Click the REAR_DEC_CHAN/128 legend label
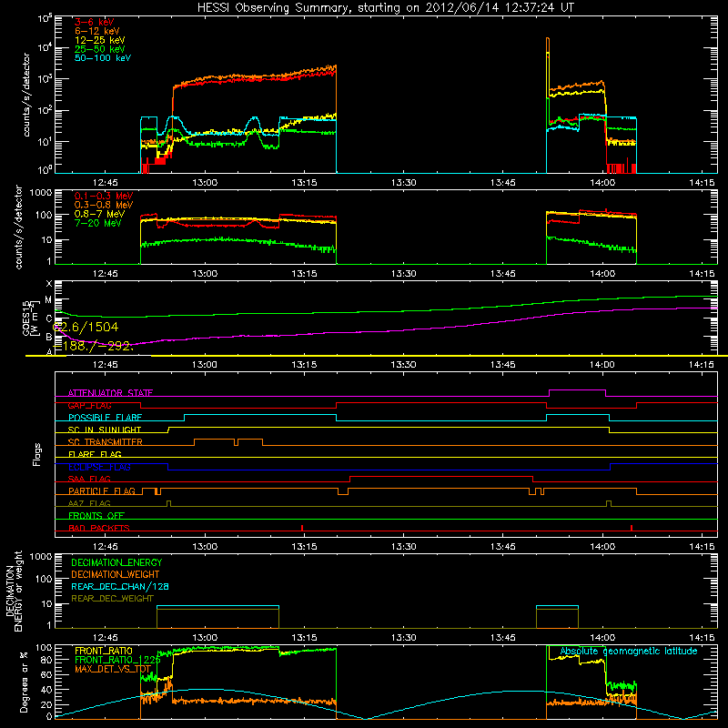The image size is (728, 728). (120, 586)
